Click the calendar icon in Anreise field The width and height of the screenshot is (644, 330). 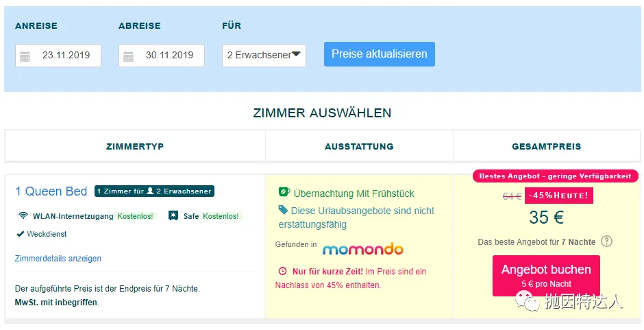click(x=25, y=56)
